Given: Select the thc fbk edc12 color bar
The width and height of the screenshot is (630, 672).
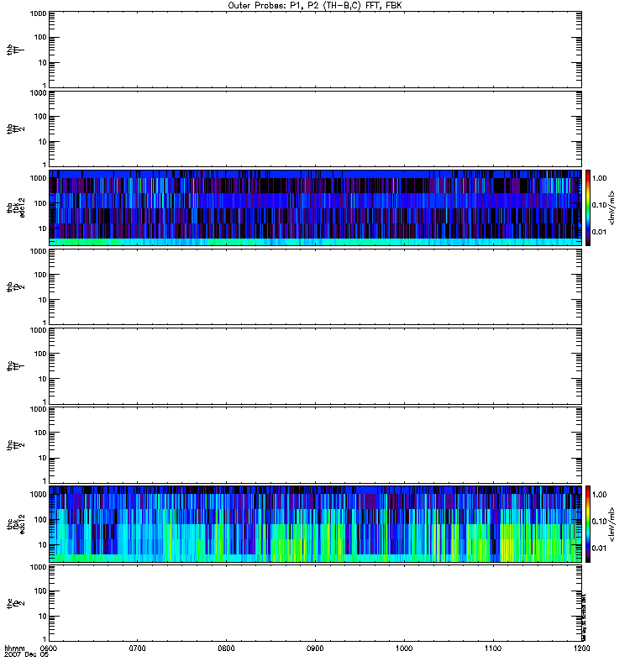Looking at the screenshot, I should coord(588,524).
